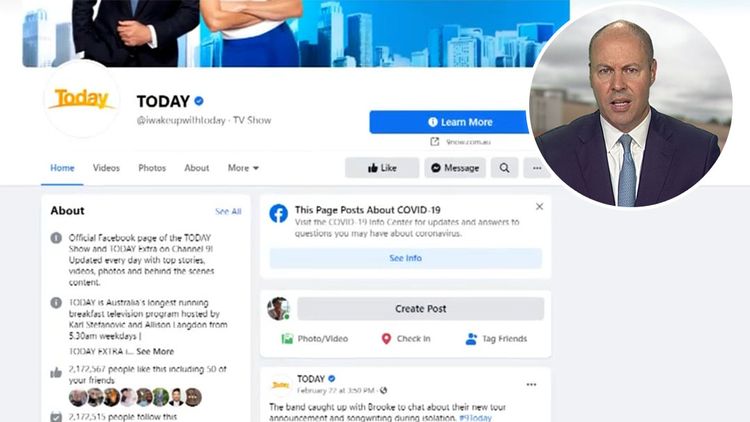Go to the About tab
Image resolution: width=750 pixels, height=422 pixels.
pyautogui.click(x=197, y=168)
